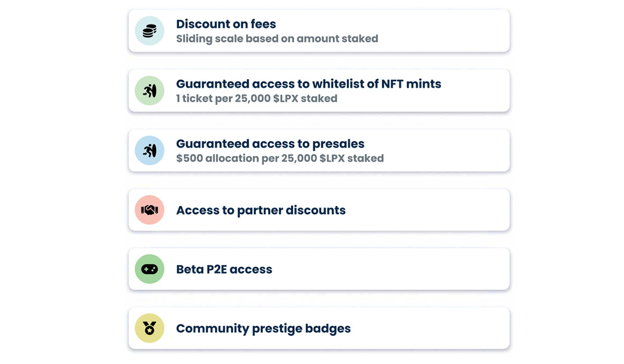The width and height of the screenshot is (624, 364).
Task: Open the "Discount on fees" heading
Action: [x=226, y=24]
